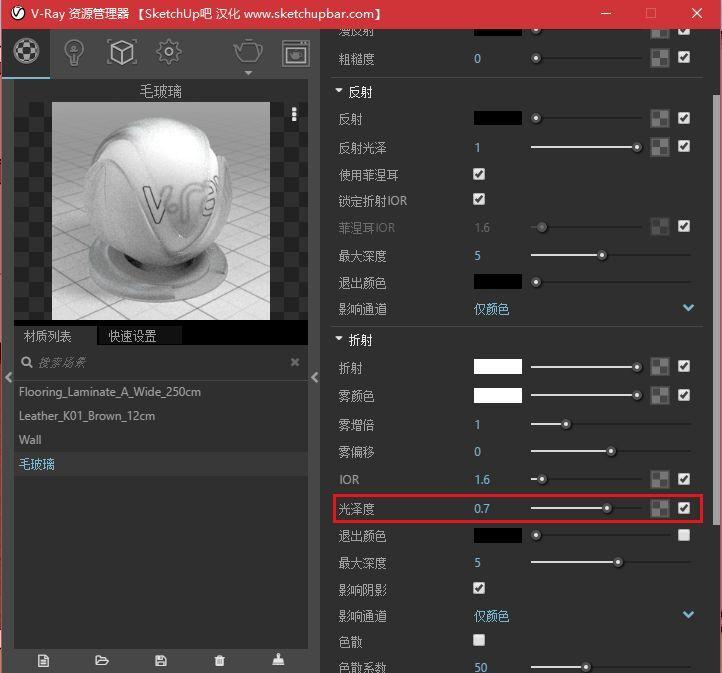The image size is (722, 673).
Task: Select the 毛玻璃 material in list
Action: (x=161, y=464)
